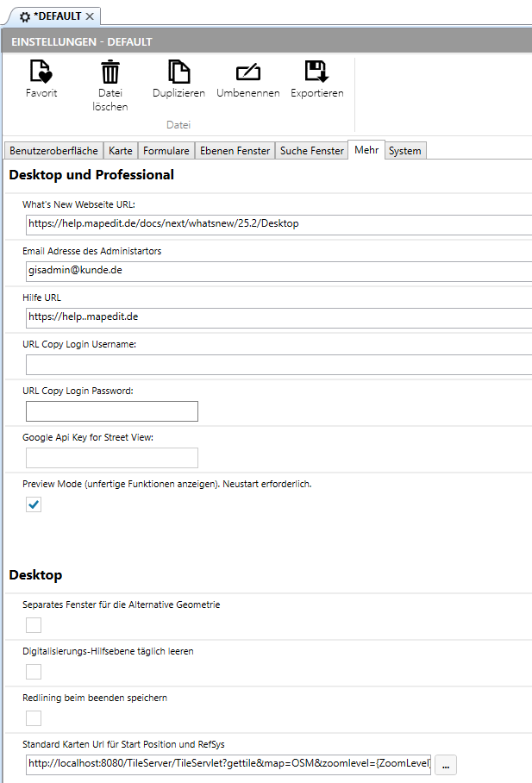The image size is (532, 783).
Task: Click the Datei löschen trash icon
Action: [110, 72]
